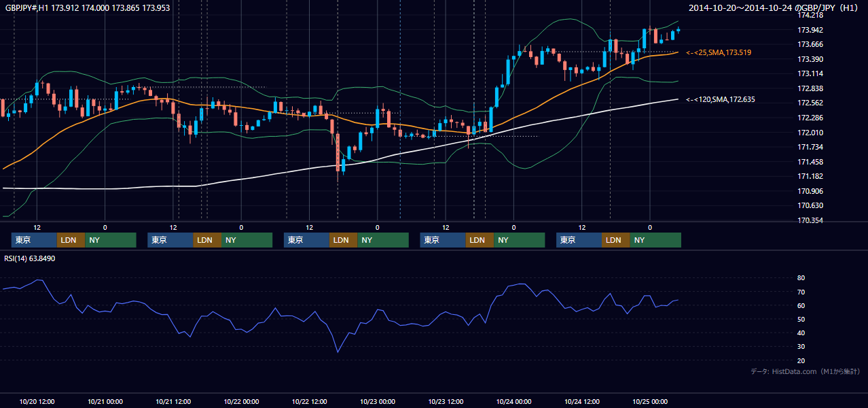The image size is (868, 408).
Task: Click price axis value 172.286
Action: [810, 118]
